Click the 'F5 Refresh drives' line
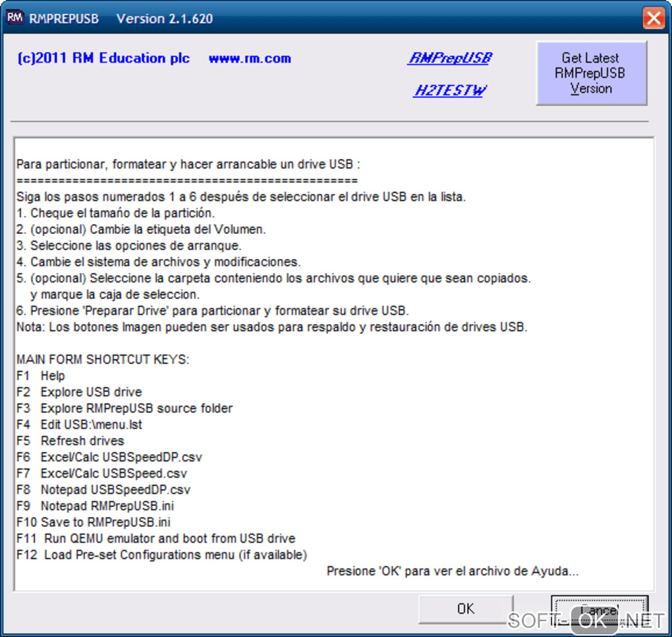Viewport: 672px width, 637px height. coord(70,441)
